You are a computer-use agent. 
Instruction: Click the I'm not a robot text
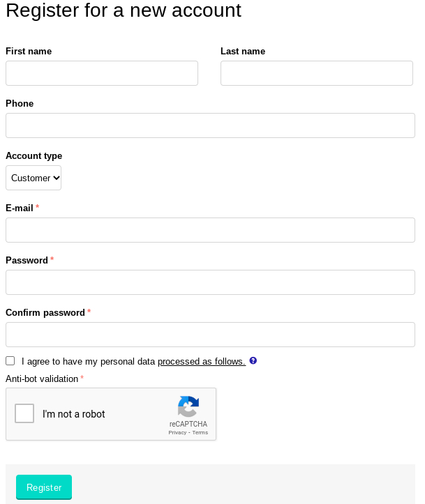click(x=74, y=414)
